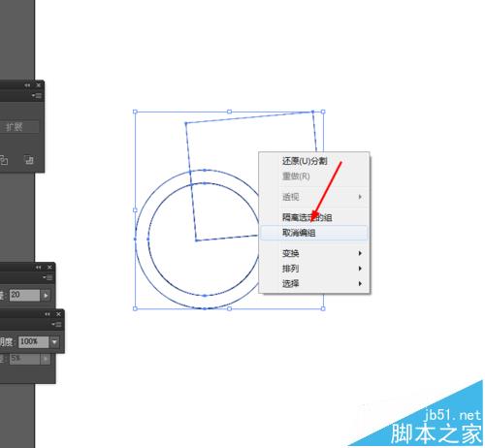Open the 排列 submenu

point(314,269)
